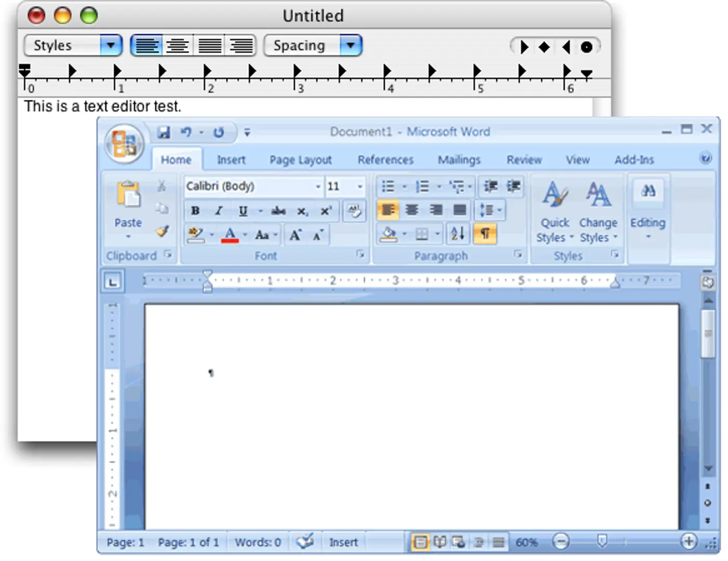
Task: Click the Strikethrough icon in Font group
Action: click(x=278, y=211)
